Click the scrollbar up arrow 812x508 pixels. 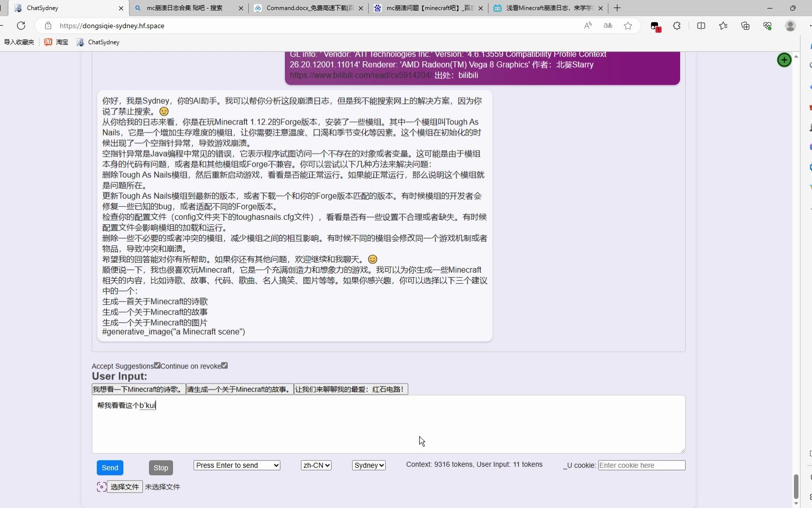click(796, 56)
